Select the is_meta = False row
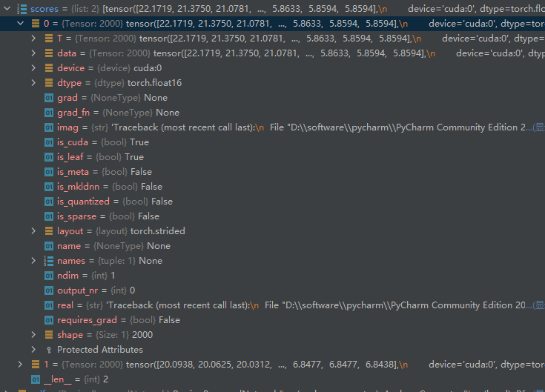The height and width of the screenshot is (392, 545). tap(273, 172)
